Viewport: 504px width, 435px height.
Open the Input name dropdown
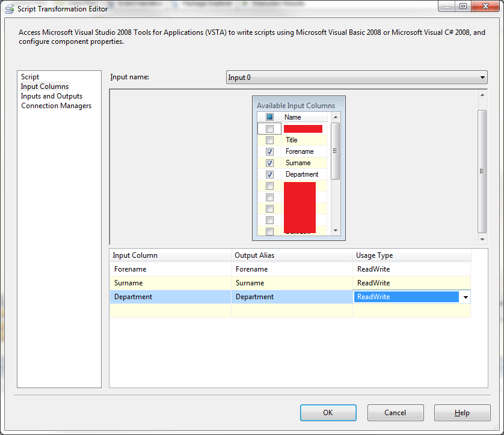click(x=482, y=78)
